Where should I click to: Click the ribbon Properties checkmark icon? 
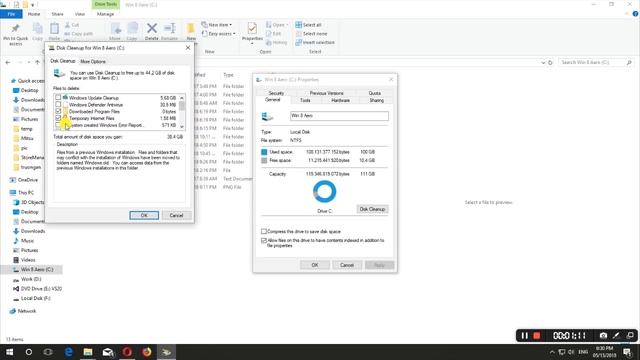pos(252,28)
